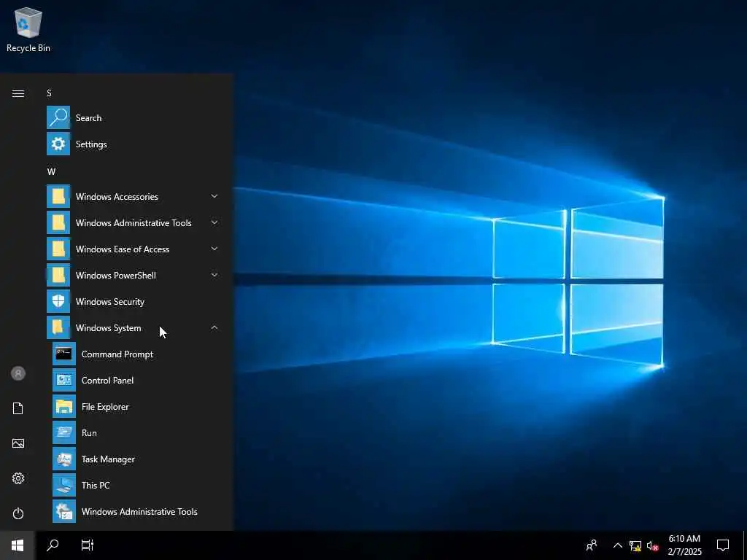Expand Windows Accessories chevron

point(214,196)
